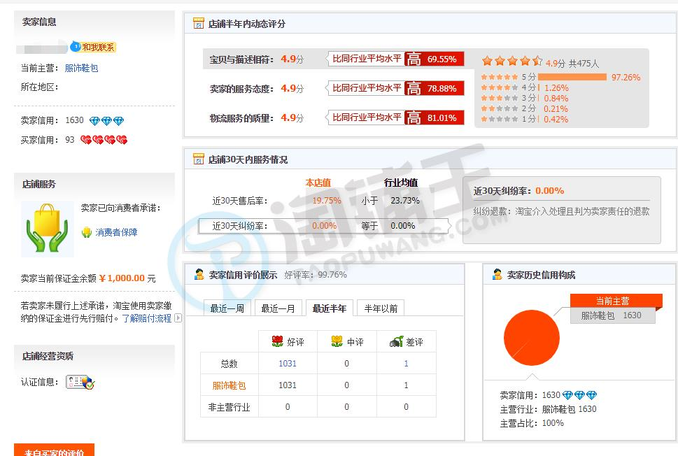Click the five-star 4.9分 rating stars
The width and height of the screenshot is (678, 456).
pyautogui.click(x=511, y=62)
